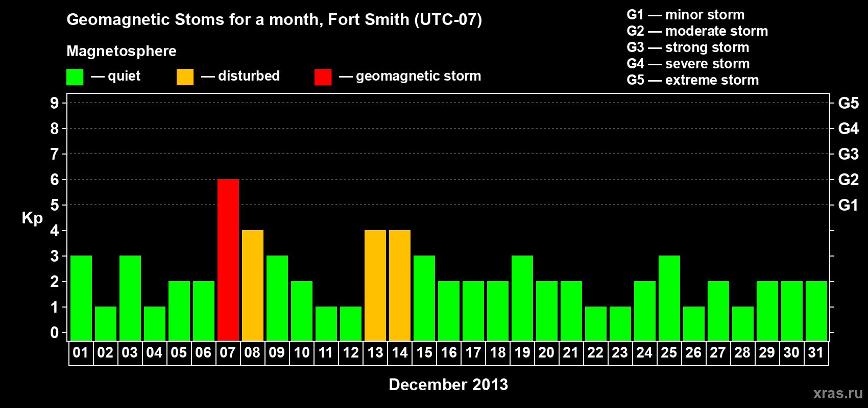Click the '29' date label
The width and height of the screenshot is (868, 408).
[767, 353]
